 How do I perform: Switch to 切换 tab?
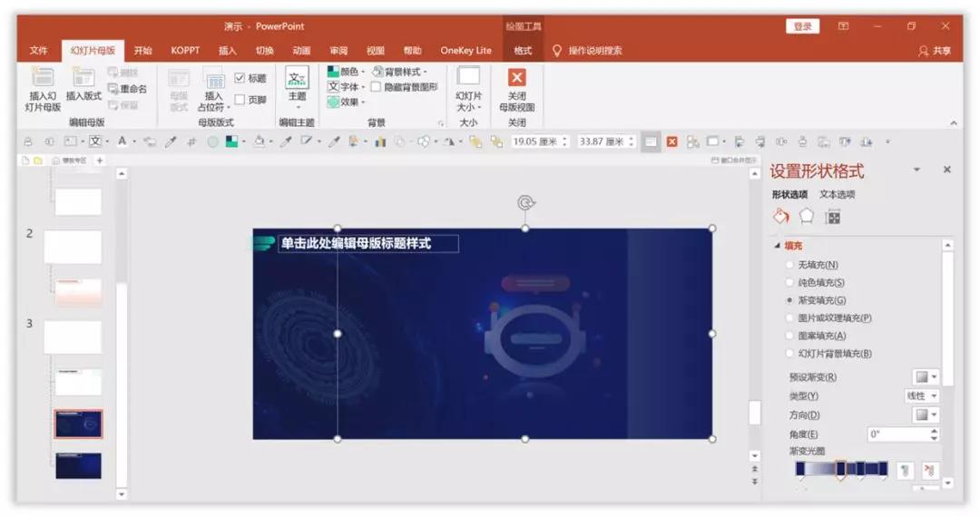[264, 51]
